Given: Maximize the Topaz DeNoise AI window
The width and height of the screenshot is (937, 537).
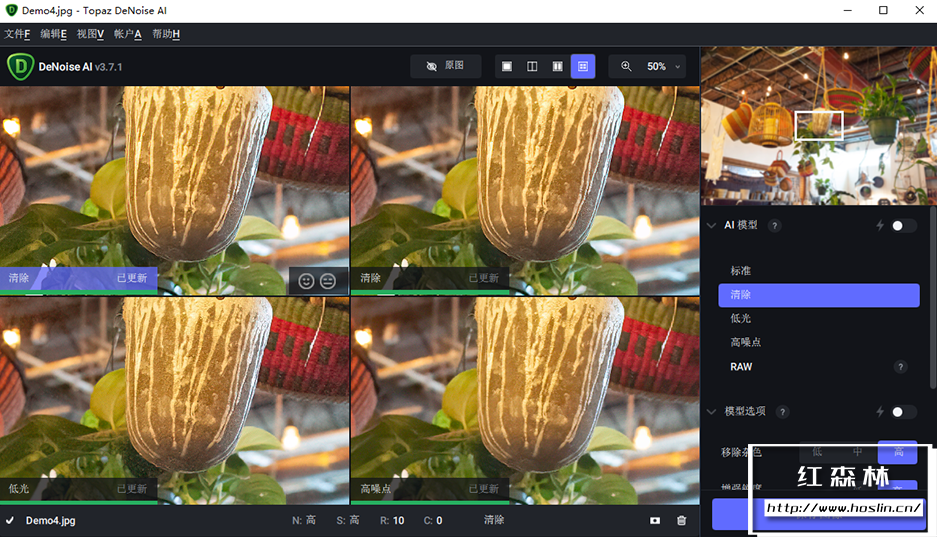Looking at the screenshot, I should click(x=883, y=10).
